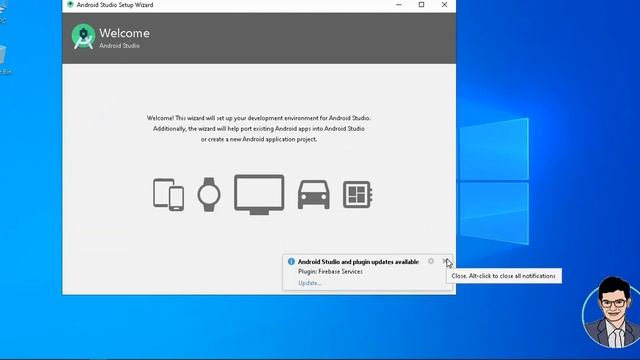640x360 pixels.
Task: Click the Android Studio logo in header
Action: coord(84,37)
